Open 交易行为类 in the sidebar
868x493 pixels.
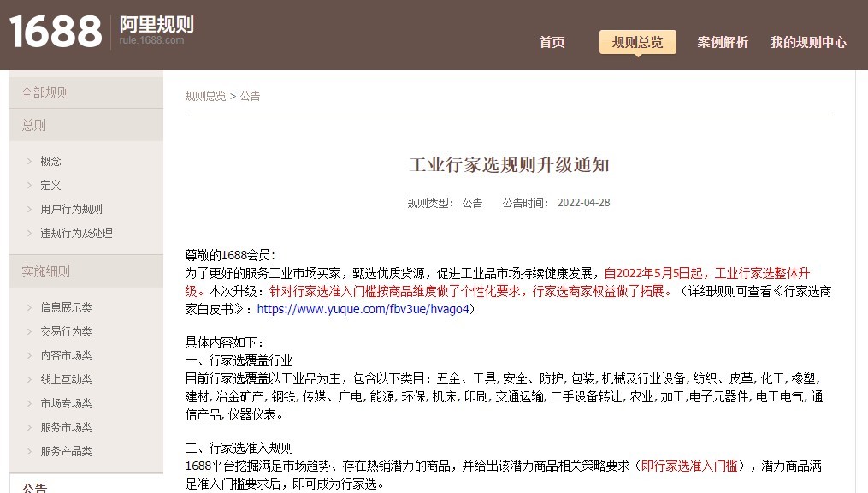[66, 331]
